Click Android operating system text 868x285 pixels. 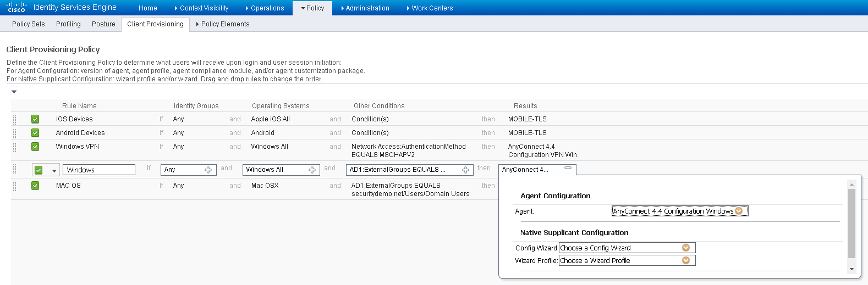(263, 133)
